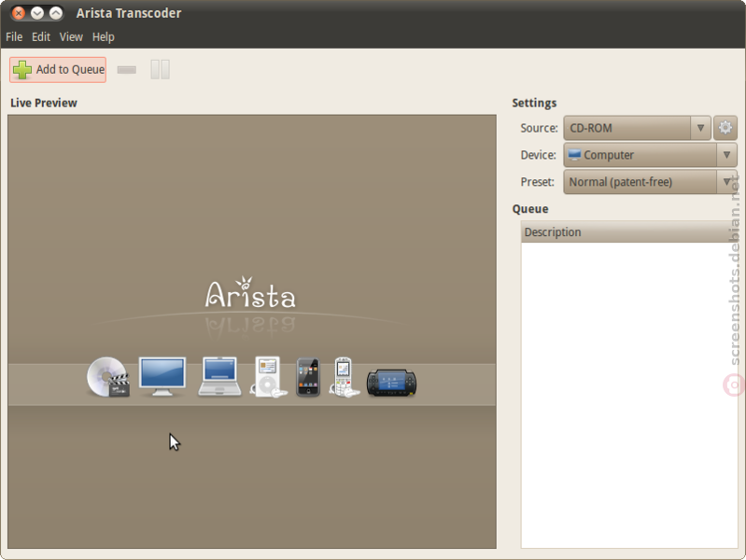The height and width of the screenshot is (560, 746).
Task: Click the black iPhone icon in preview
Action: point(308,377)
